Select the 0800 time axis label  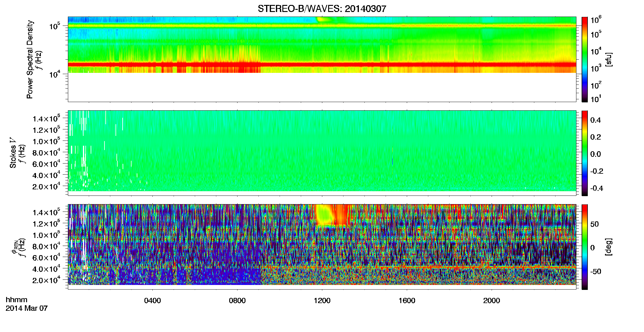237,301
